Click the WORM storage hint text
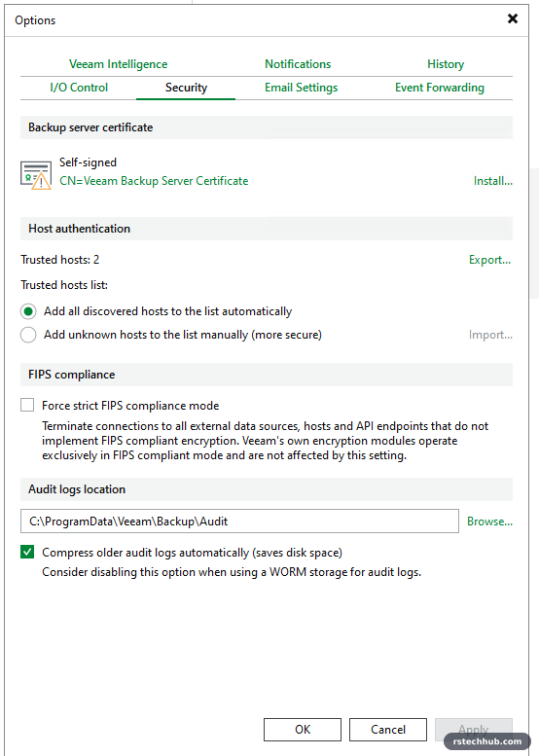The image size is (539, 756). 232,572
